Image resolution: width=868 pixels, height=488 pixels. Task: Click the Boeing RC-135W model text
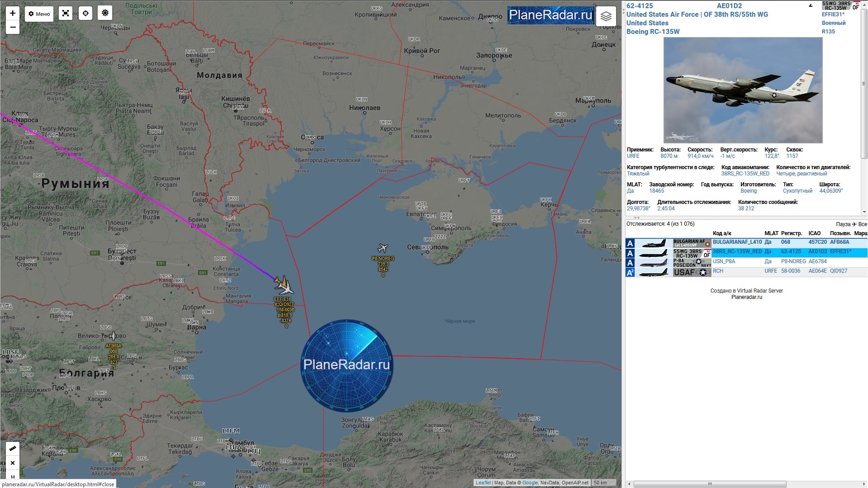tap(653, 32)
